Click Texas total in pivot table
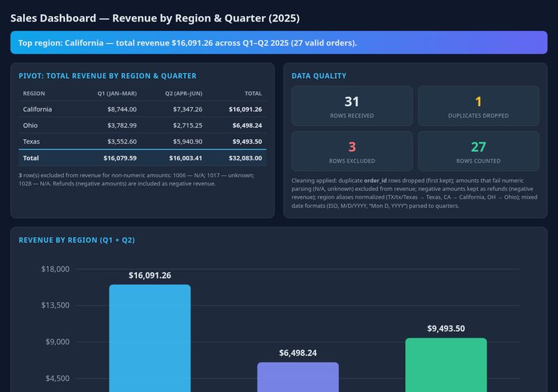Screen dimensions: 558x392 click(x=247, y=141)
